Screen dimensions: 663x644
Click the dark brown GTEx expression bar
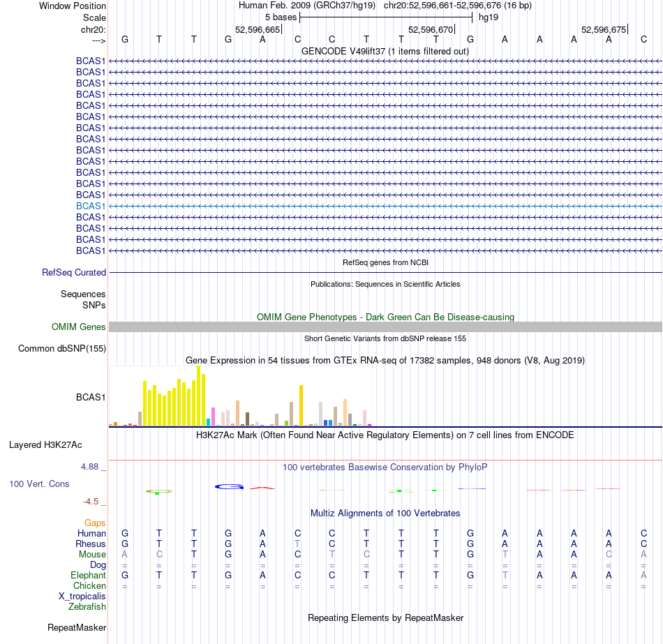[x=247, y=419]
